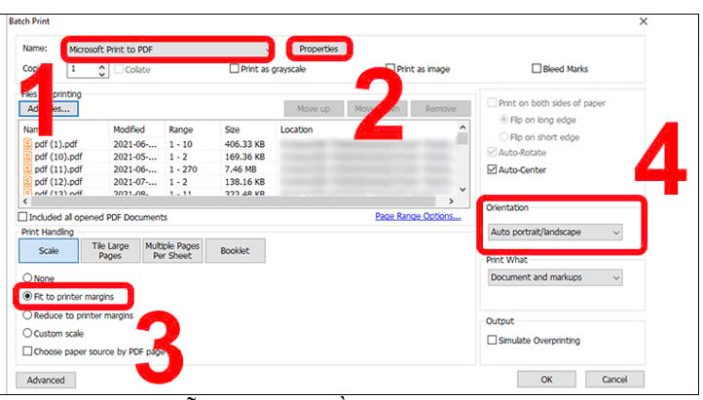Image resolution: width=703 pixels, height=400 pixels.
Task: Confirm with the OK button
Action: [547, 379]
